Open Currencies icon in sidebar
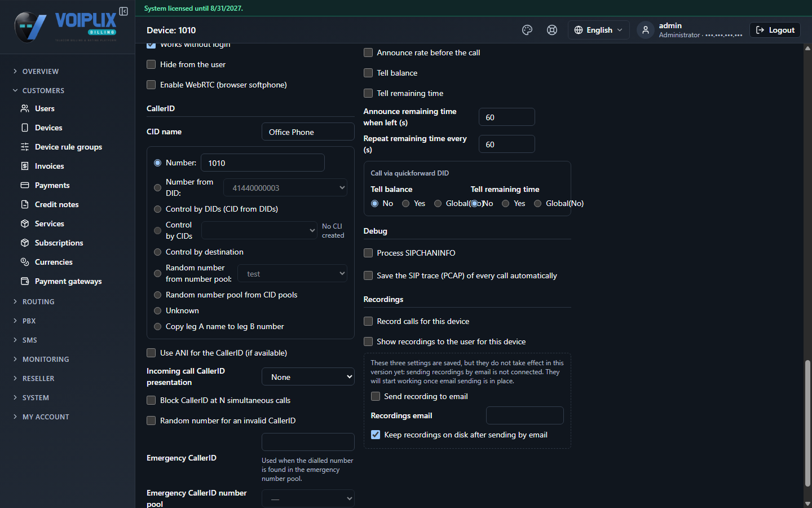The image size is (812, 508). coord(25,262)
